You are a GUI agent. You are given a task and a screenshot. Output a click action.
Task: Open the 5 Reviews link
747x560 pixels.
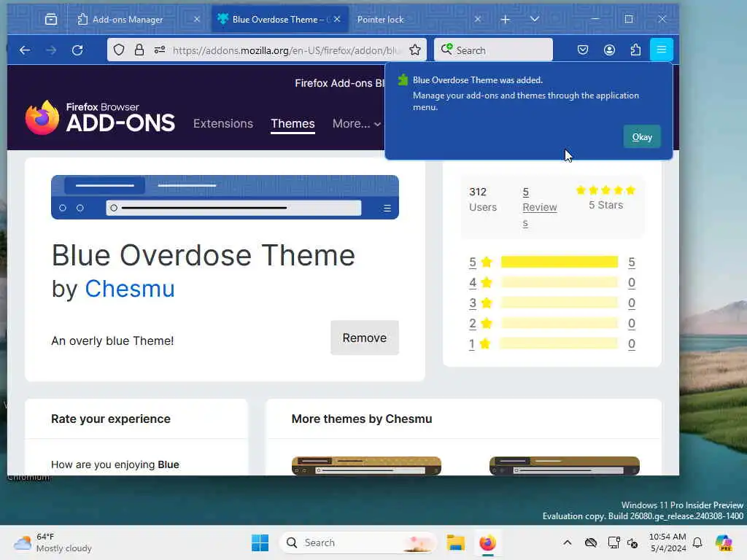click(539, 207)
